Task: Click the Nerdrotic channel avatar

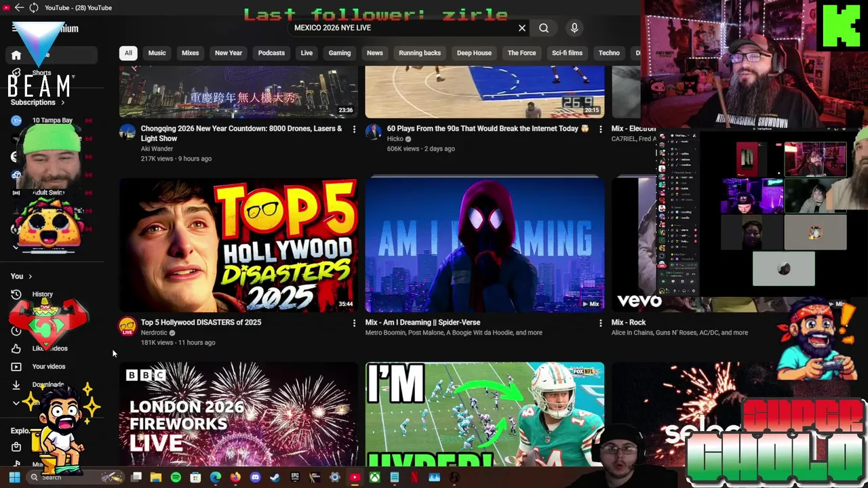Action: (127, 326)
